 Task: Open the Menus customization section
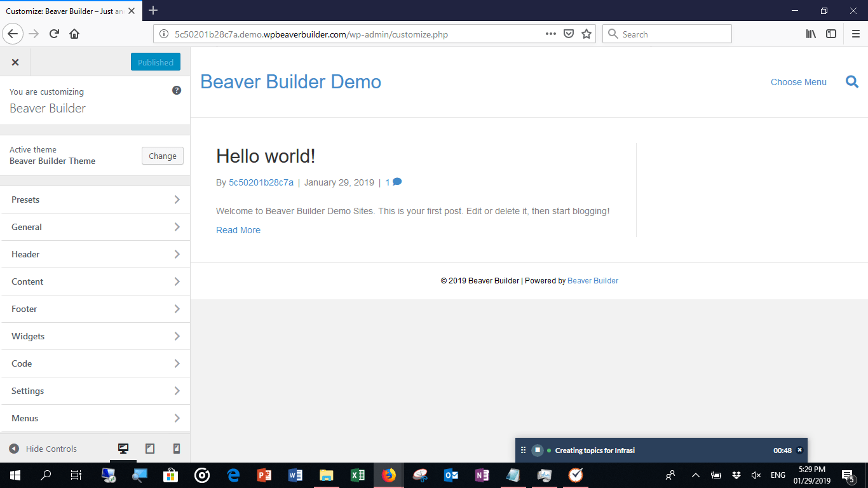[x=95, y=418]
